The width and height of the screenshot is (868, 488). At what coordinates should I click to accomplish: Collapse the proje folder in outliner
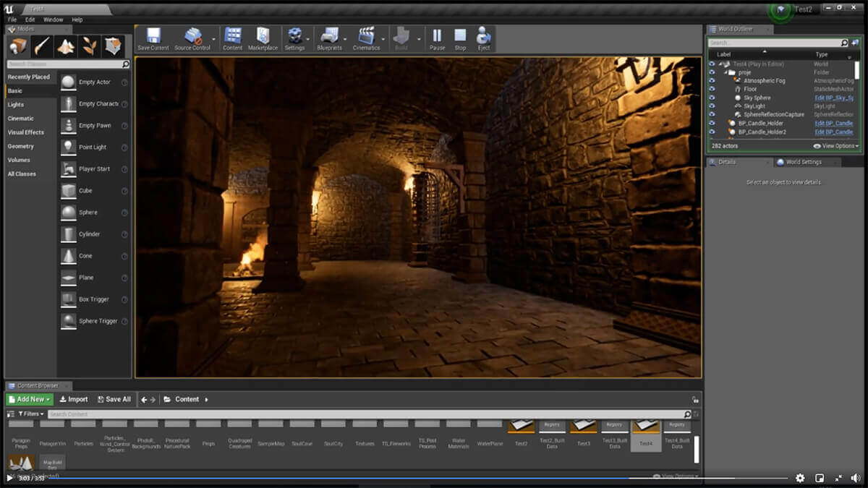725,72
